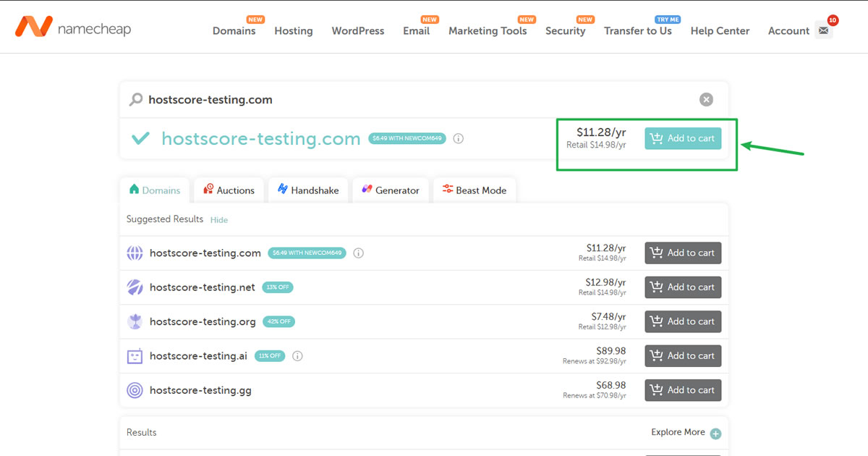Open the WordPress menu
Image resolution: width=868 pixels, height=456 pixels.
(x=358, y=30)
